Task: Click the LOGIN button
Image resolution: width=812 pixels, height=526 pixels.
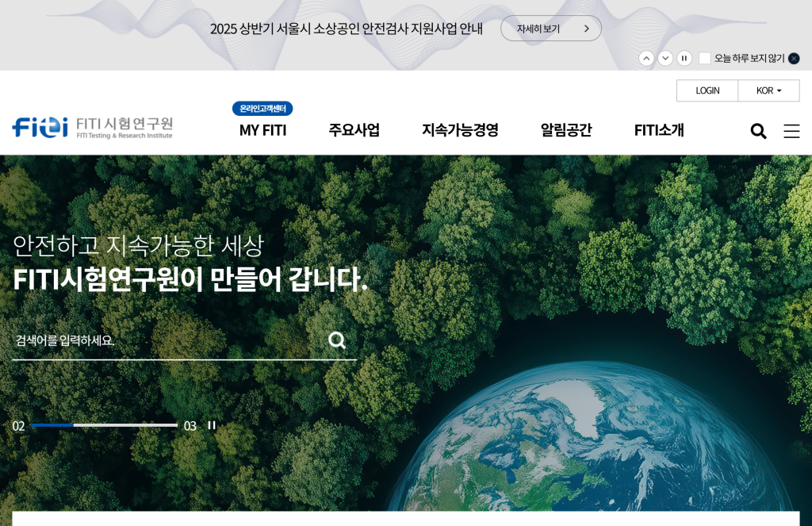Action: tap(707, 90)
